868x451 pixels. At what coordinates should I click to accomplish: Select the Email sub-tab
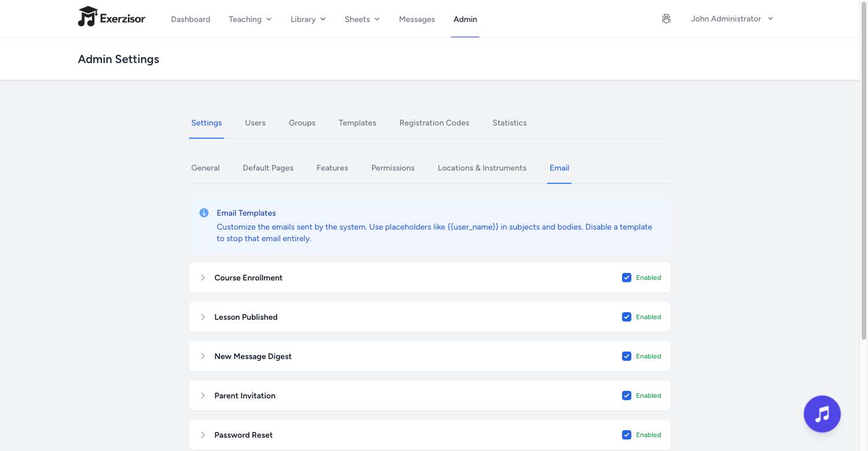[559, 168]
